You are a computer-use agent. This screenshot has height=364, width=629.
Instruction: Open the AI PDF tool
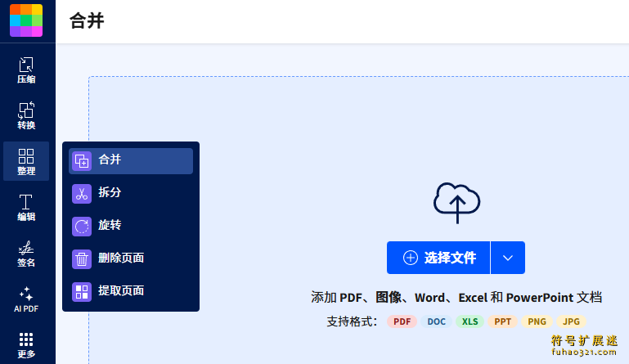tap(26, 299)
